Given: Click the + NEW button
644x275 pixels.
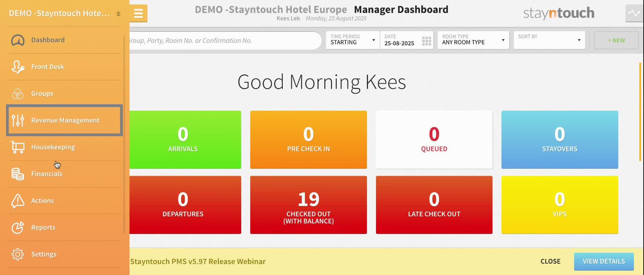Looking at the screenshot, I should pyautogui.click(x=616, y=40).
